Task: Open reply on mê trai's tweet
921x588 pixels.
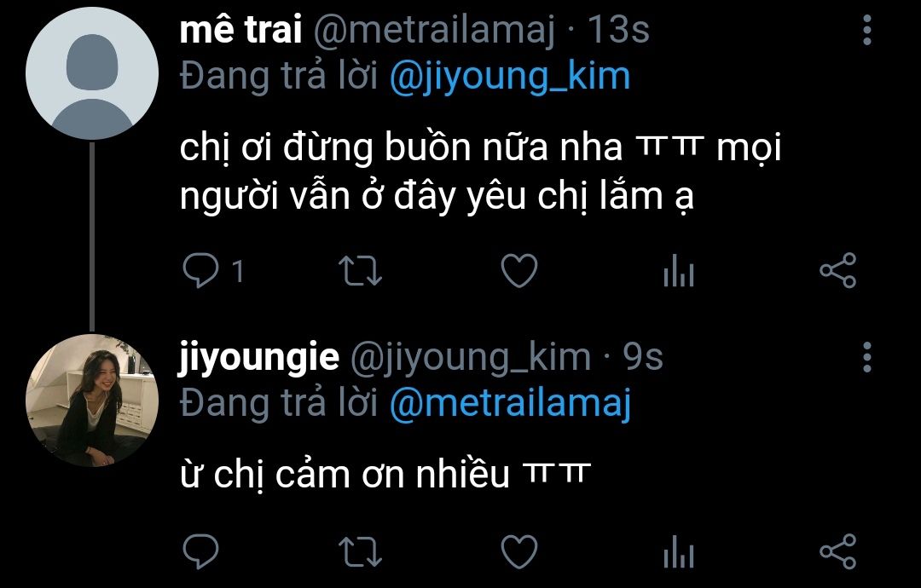Action: (200, 270)
